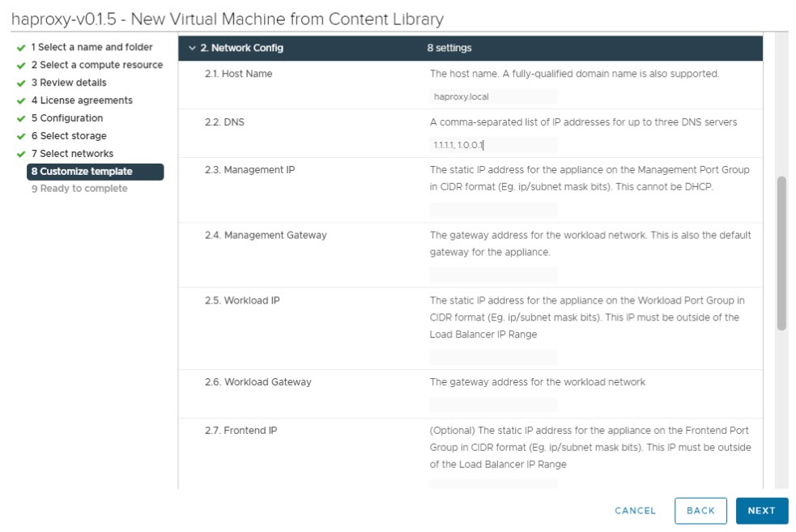Click the Host Name input field

click(x=492, y=97)
